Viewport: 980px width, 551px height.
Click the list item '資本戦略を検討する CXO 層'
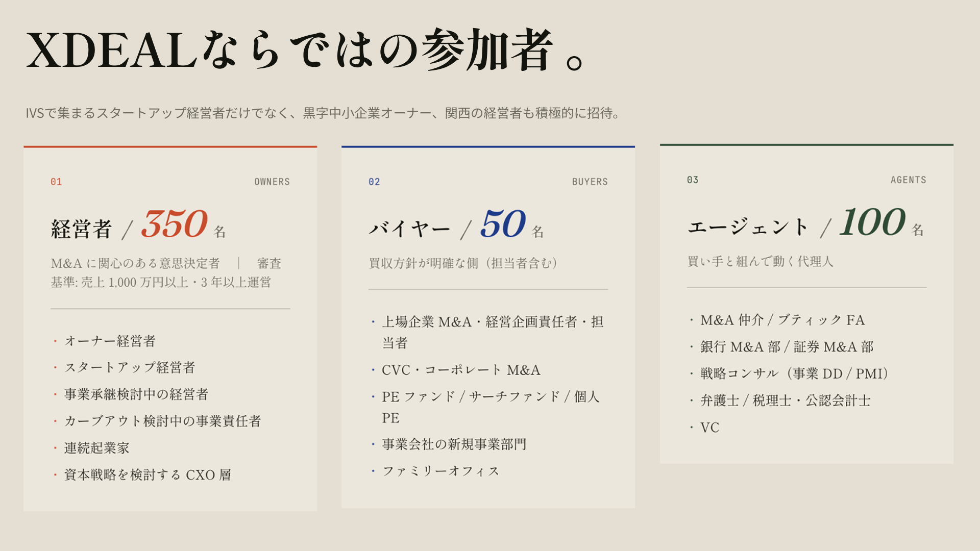click(x=148, y=474)
